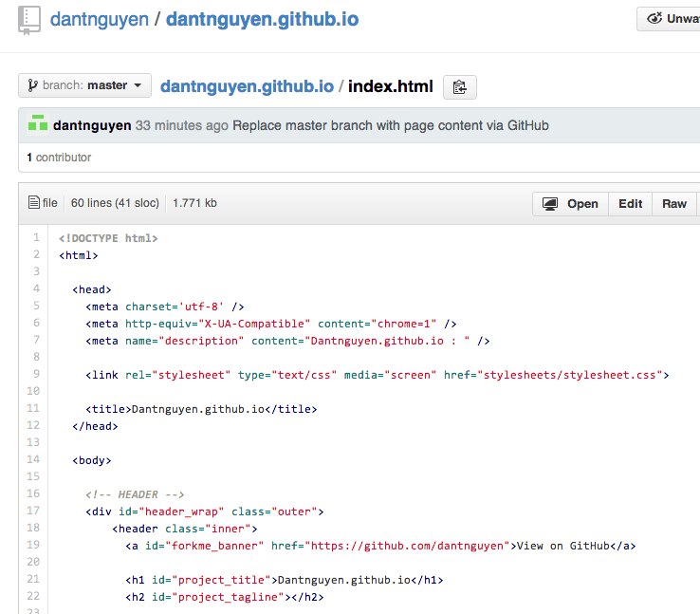The width and height of the screenshot is (700, 614).
Task: Click the meta charset='utf-8' line
Action: point(165,307)
